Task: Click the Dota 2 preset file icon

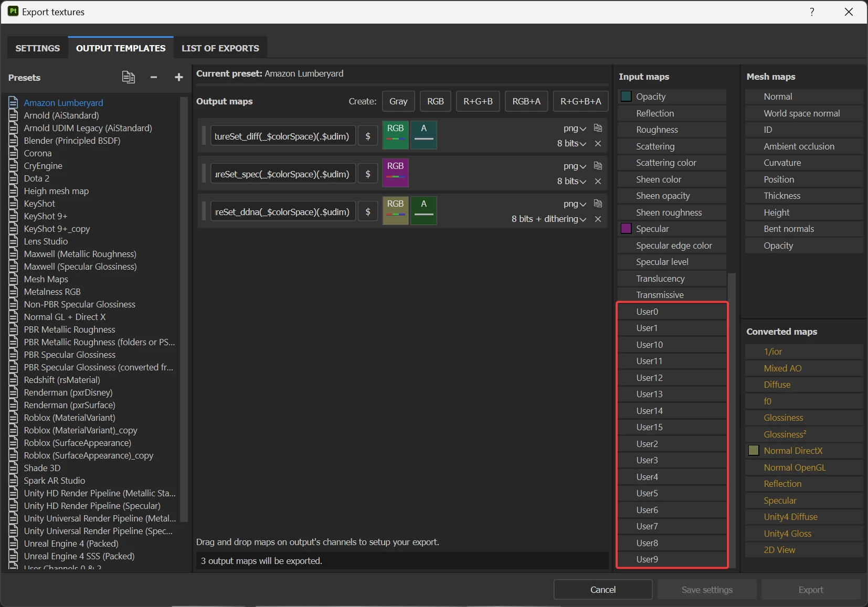Action: [x=14, y=178]
